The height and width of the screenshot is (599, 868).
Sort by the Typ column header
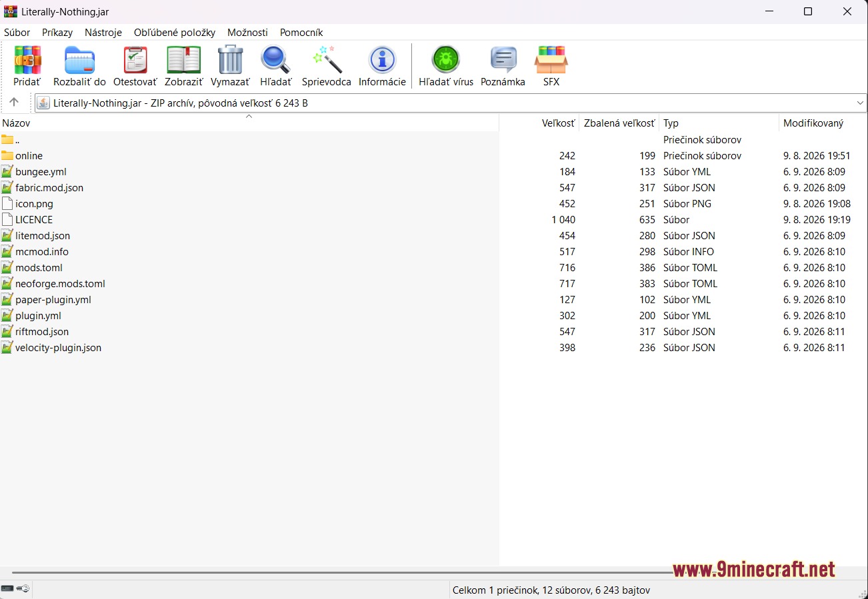(x=719, y=123)
